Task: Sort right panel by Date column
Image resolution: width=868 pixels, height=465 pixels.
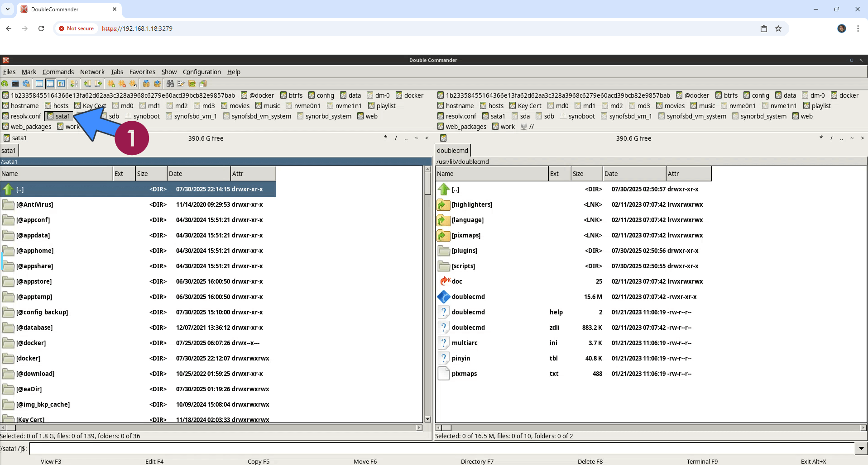Action: coord(634,174)
